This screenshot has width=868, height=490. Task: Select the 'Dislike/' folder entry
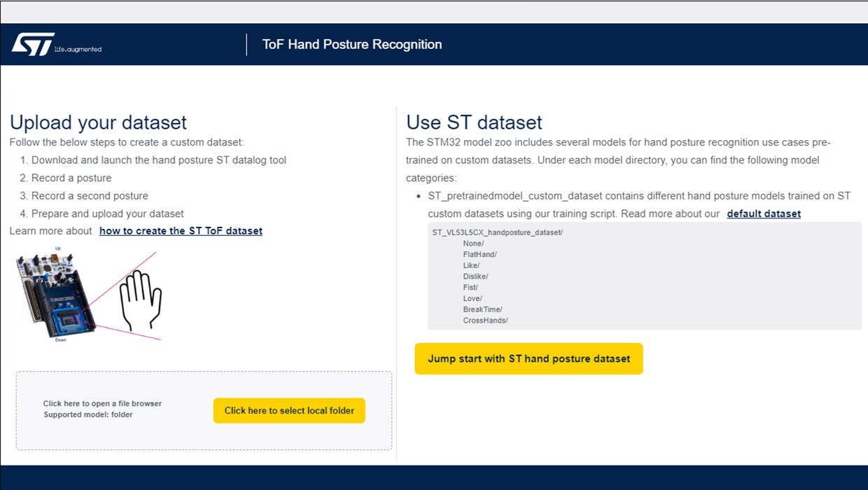(475, 276)
